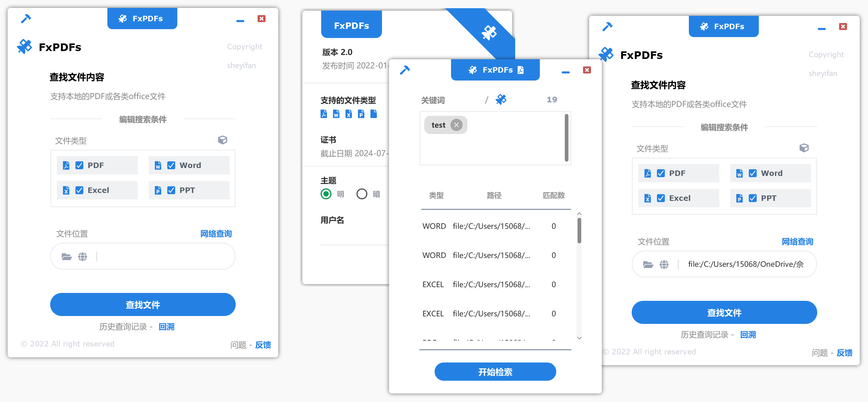The width and height of the screenshot is (868, 402).
Task: Uncheck the PDF checkbox in left window
Action: pyautogui.click(x=79, y=165)
